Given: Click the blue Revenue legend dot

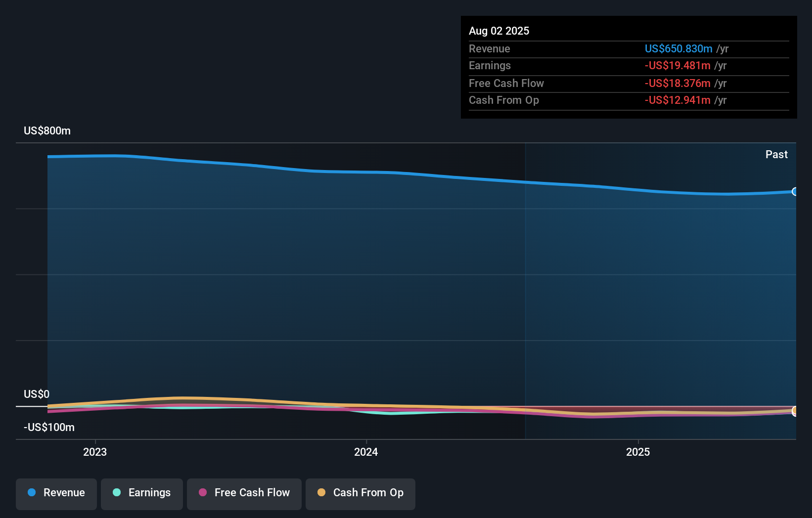Looking at the screenshot, I should coord(32,493).
